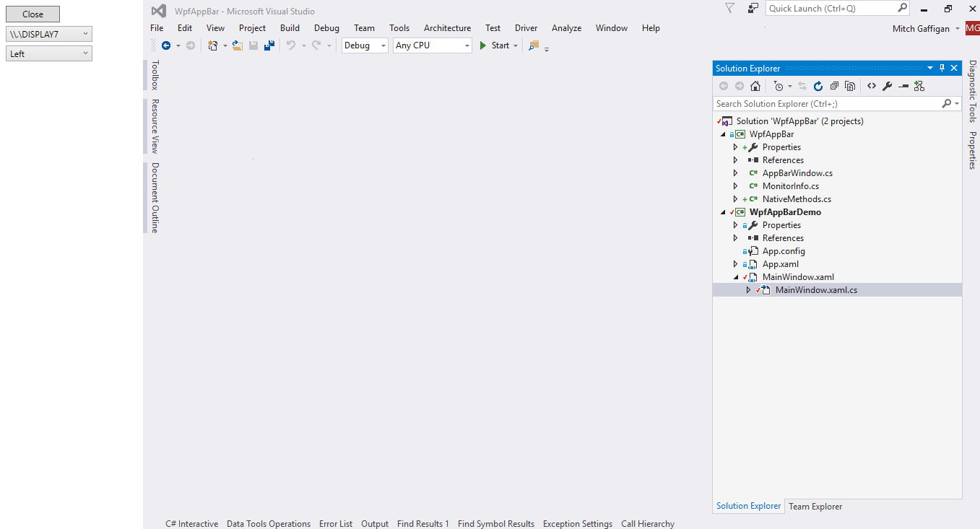
Task: Open the New Project toolbar icon
Action: (x=212, y=45)
